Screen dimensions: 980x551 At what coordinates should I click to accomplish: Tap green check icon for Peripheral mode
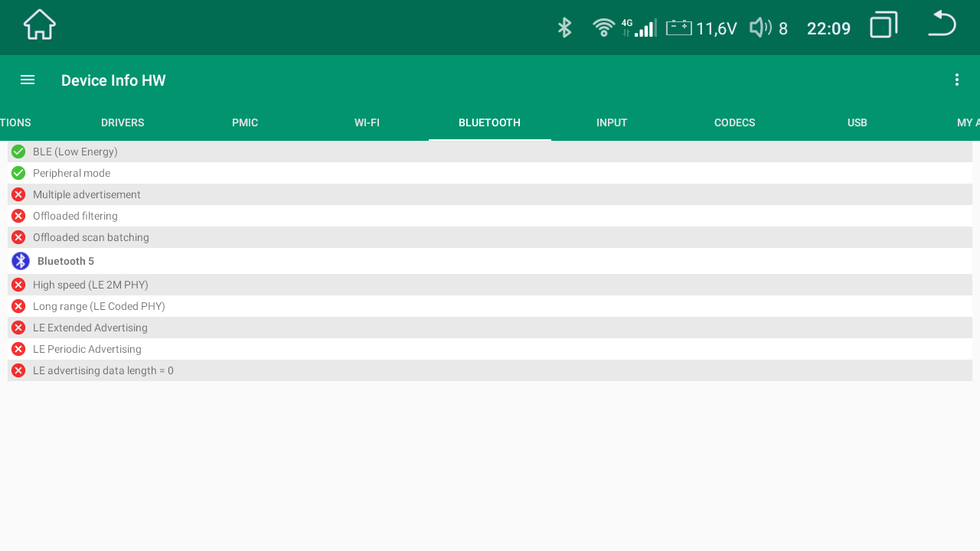pos(18,173)
